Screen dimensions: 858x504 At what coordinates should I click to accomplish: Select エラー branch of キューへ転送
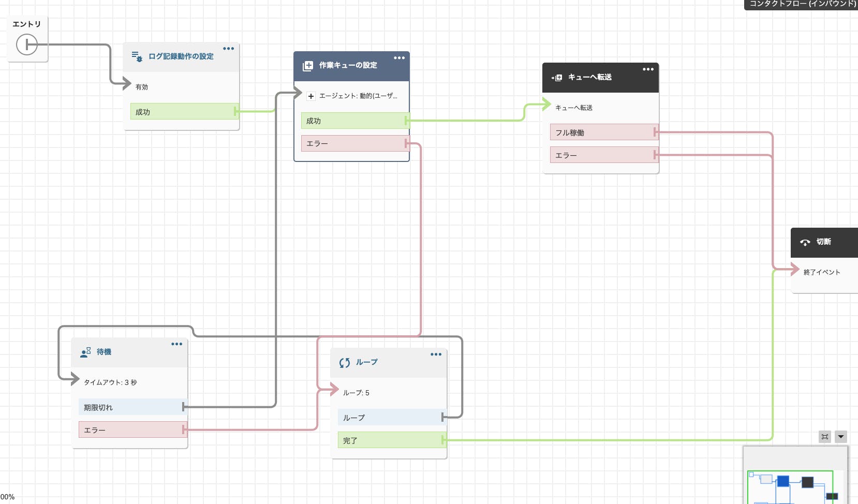point(604,155)
